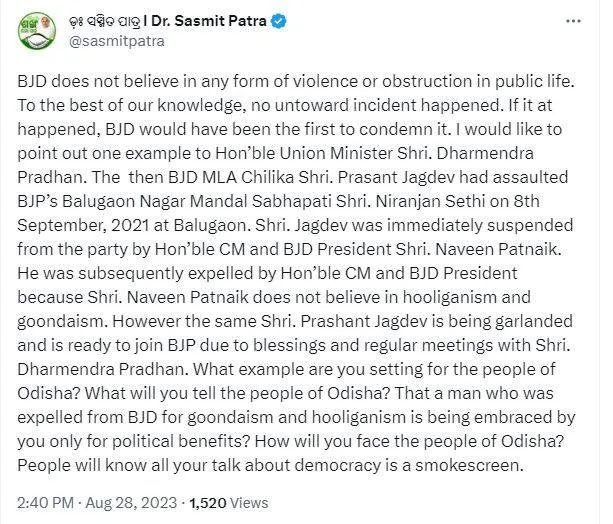Select the Aug 28, 2023 date link
Image resolution: width=613 pixels, height=524 pixels.
point(131,502)
